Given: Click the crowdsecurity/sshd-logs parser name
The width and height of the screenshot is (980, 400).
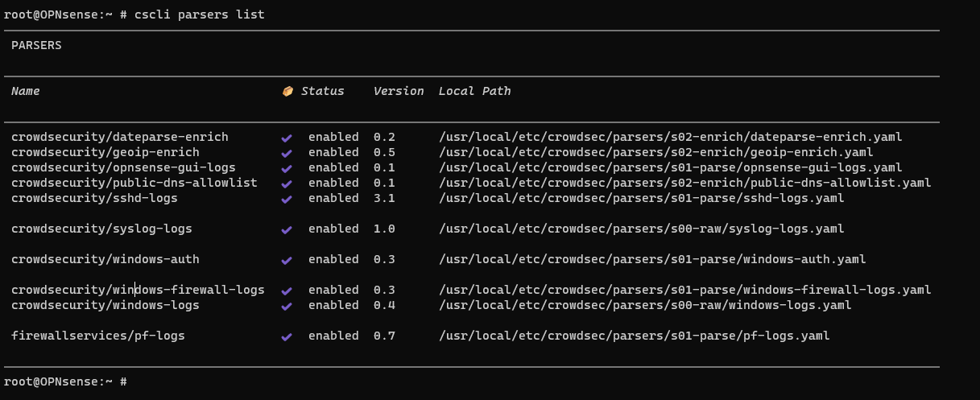Looking at the screenshot, I should click(94, 199).
